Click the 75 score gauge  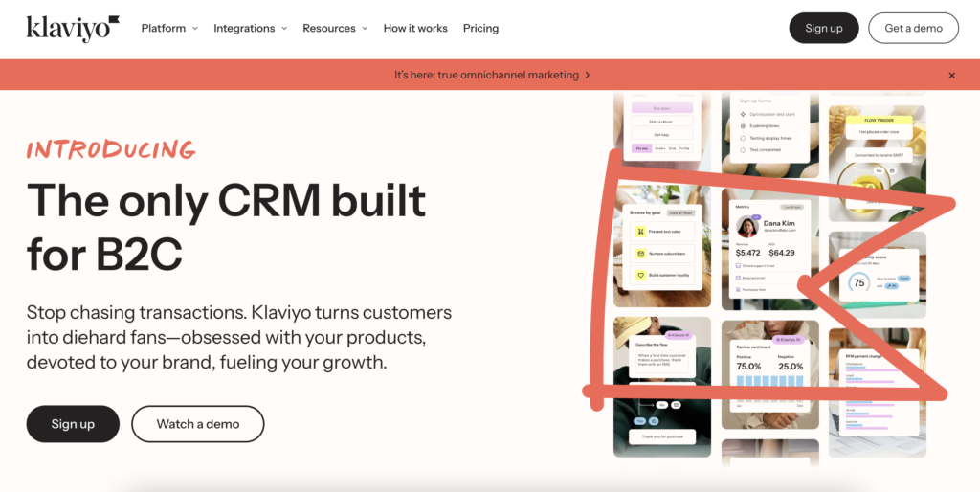click(x=858, y=282)
